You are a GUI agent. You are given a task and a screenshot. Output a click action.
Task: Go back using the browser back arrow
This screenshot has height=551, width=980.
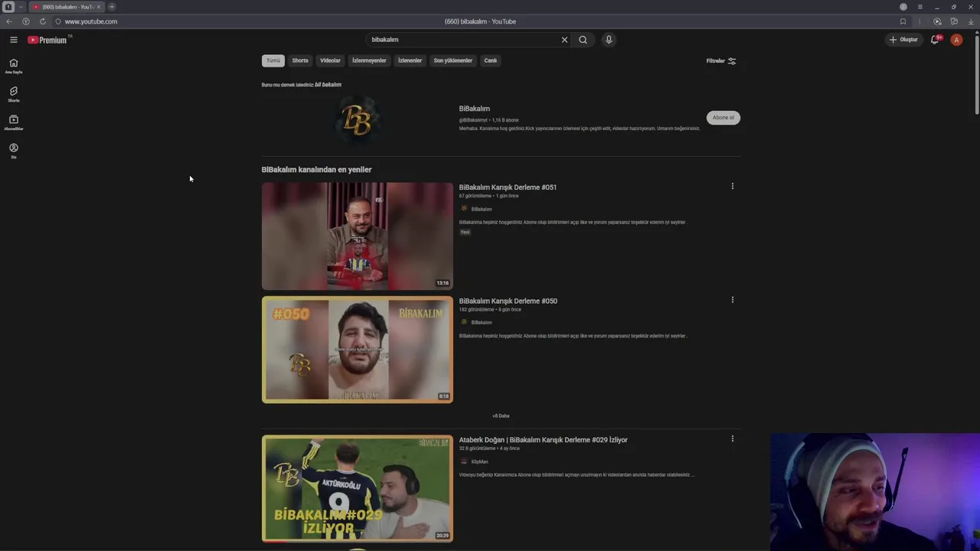pyautogui.click(x=9, y=21)
